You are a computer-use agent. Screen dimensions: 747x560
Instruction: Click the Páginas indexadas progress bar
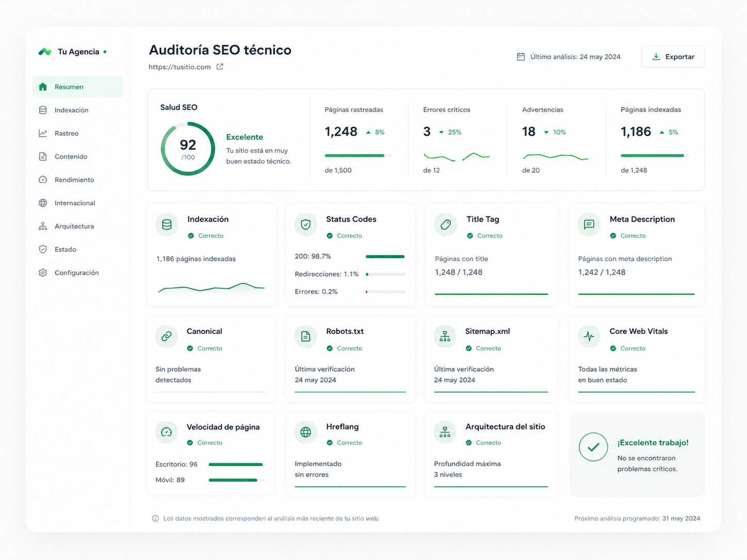coord(655,155)
